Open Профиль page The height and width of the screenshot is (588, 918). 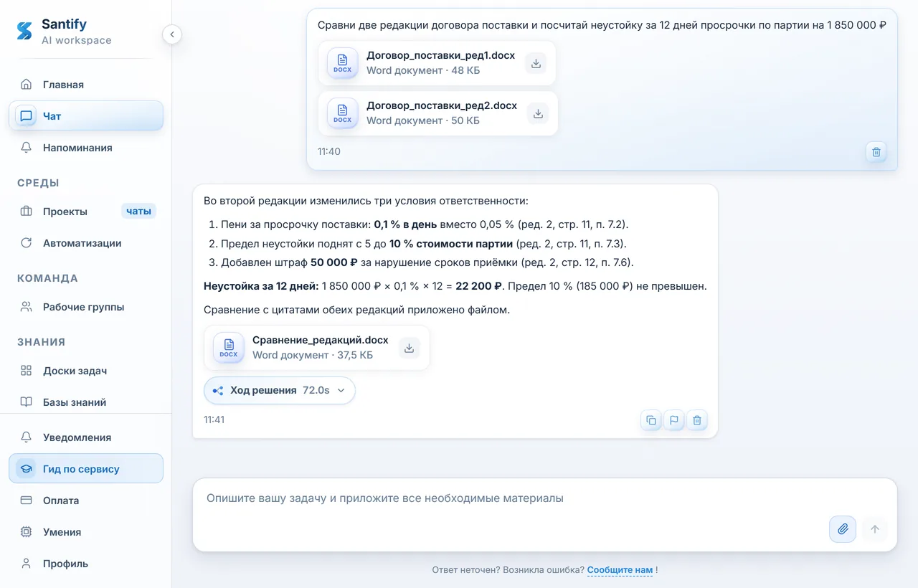coord(86,564)
